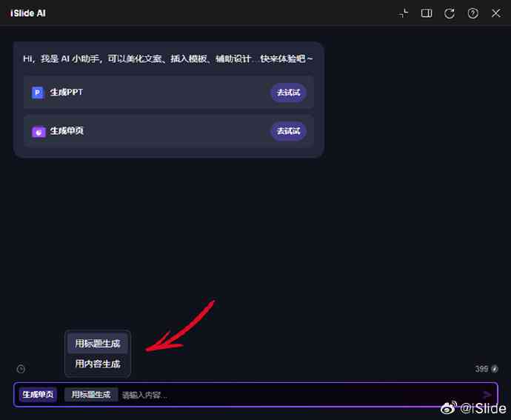Close the iSlide AI window
The image size is (511, 420).
496,13
